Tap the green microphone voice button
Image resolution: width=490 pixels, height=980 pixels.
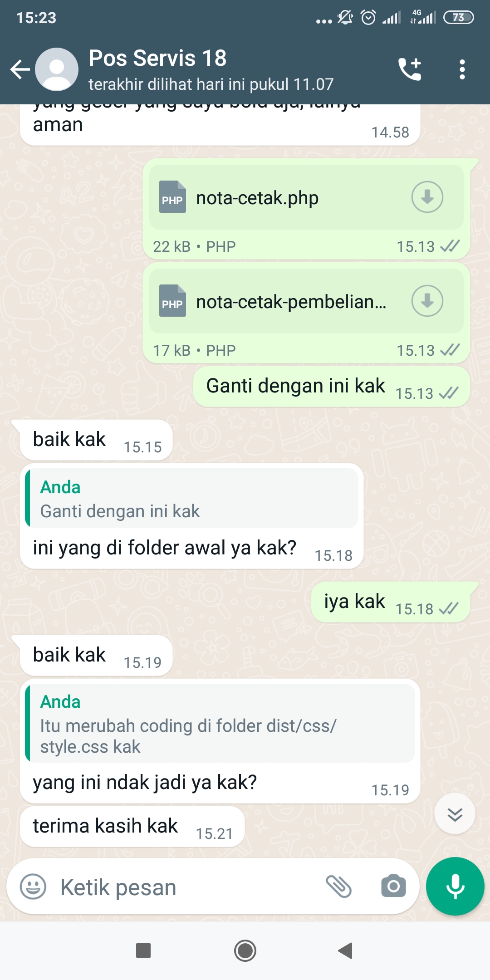(x=455, y=886)
